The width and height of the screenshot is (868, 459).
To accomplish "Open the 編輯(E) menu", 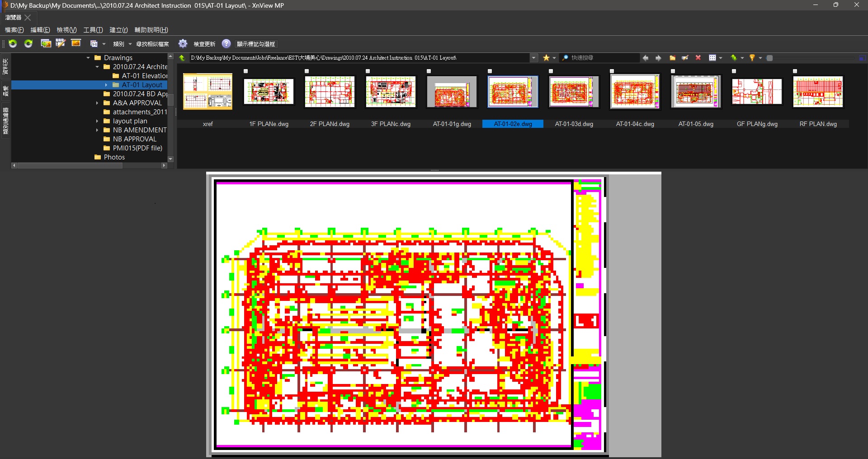I will (x=40, y=30).
